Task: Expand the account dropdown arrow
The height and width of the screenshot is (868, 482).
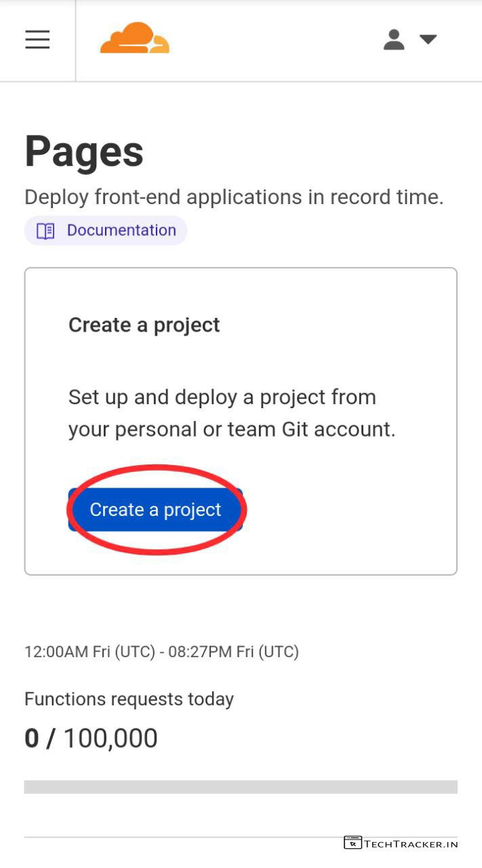Action: click(428, 39)
